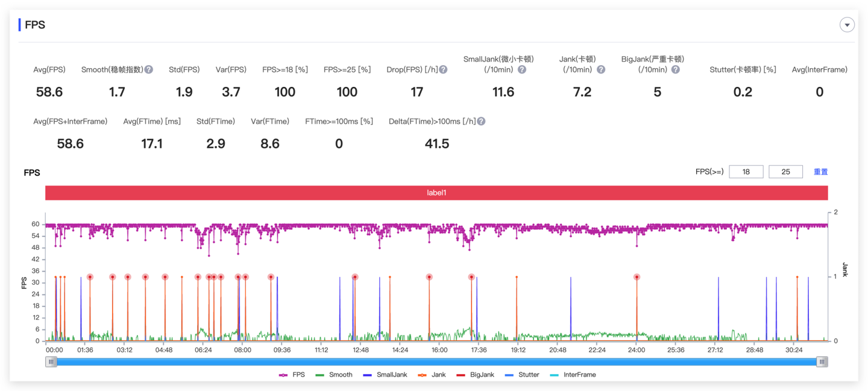The image size is (868, 391).
Task: Select the BigJank marker at 24:00
Action: 637,278
